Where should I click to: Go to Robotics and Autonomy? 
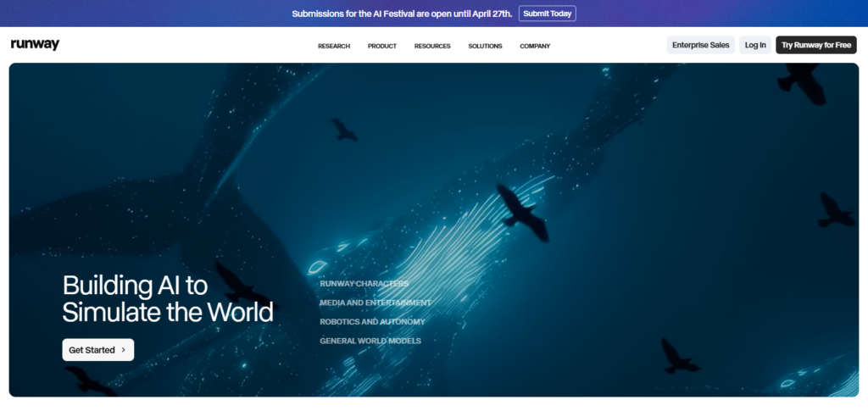click(x=372, y=322)
